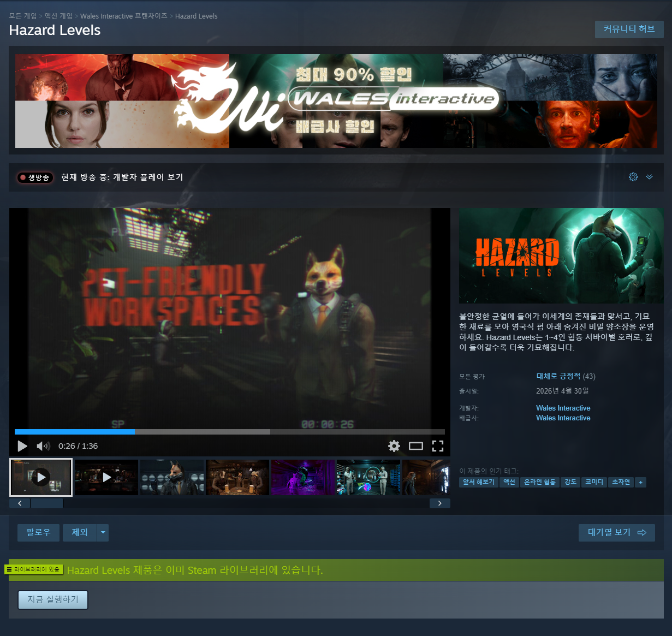This screenshot has width=672, height=636.
Task: Select second trailer video thumbnail
Action: click(106, 477)
